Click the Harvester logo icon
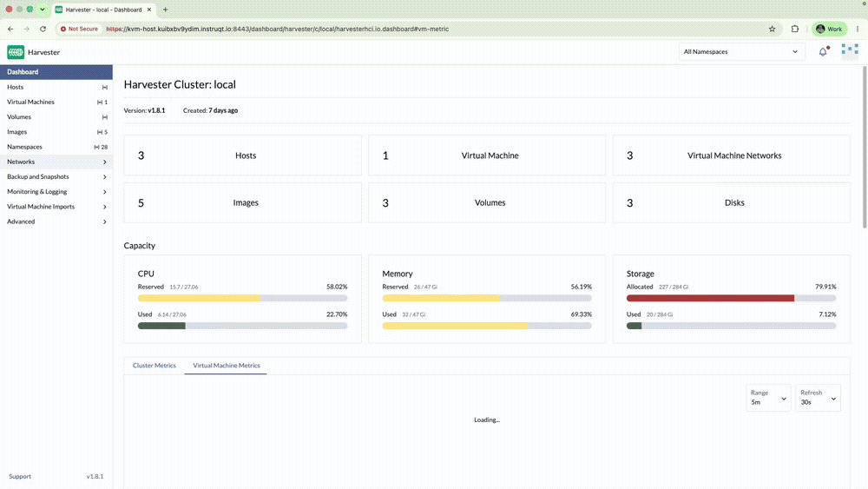The image size is (868, 489). 16,52
